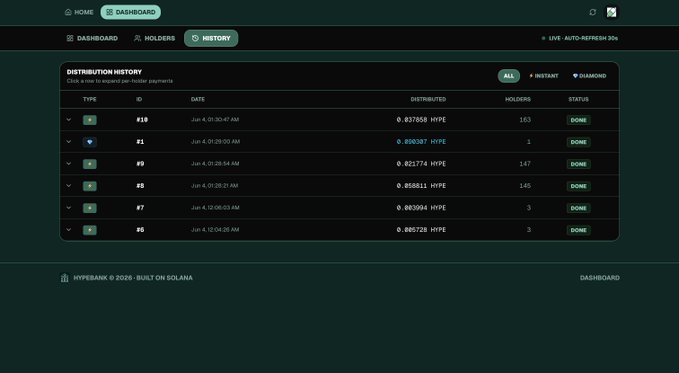Viewport: 679px width, 373px height.
Task: Click the instant type icon in row #6
Action: point(90,230)
